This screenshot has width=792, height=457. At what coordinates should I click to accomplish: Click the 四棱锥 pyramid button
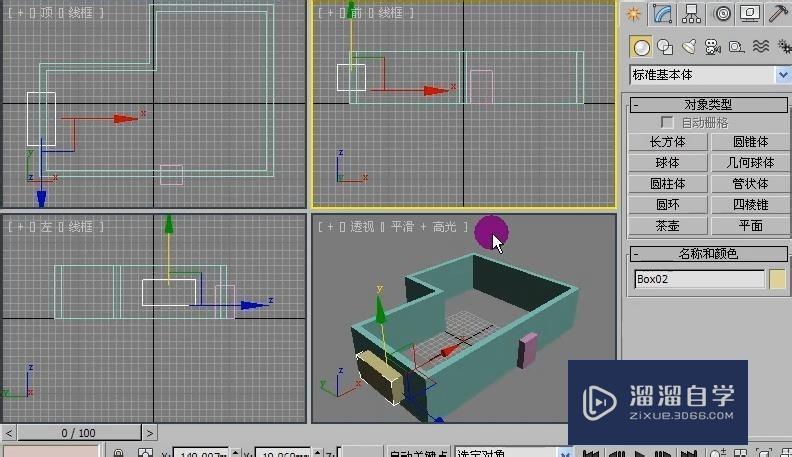click(x=751, y=205)
